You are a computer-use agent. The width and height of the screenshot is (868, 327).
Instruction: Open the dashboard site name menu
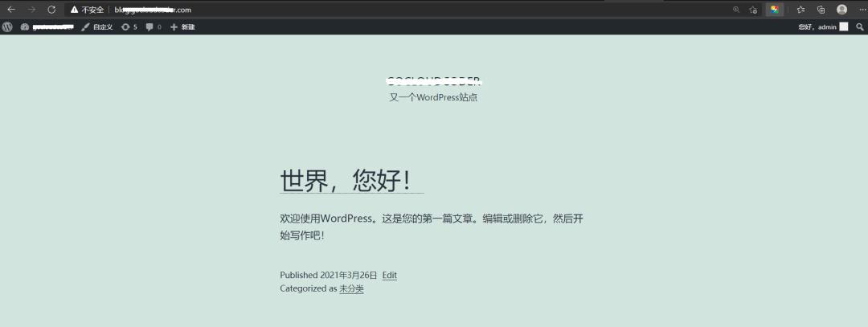point(47,27)
